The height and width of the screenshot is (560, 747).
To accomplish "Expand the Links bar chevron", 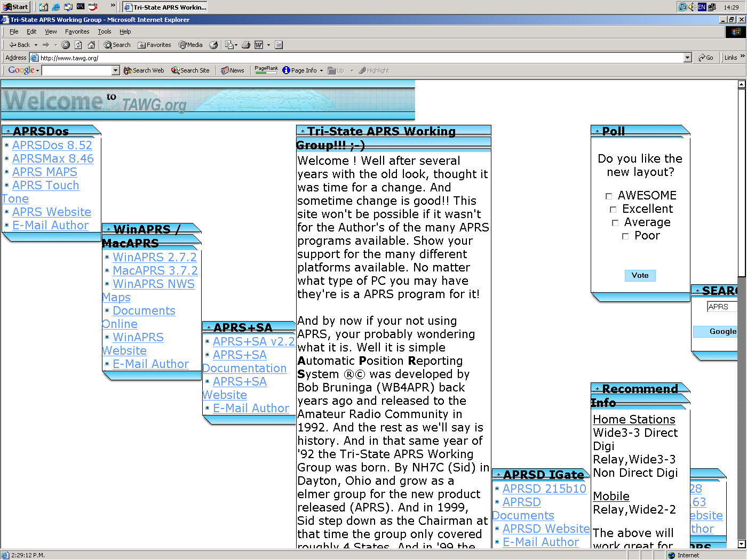I will 742,56.
